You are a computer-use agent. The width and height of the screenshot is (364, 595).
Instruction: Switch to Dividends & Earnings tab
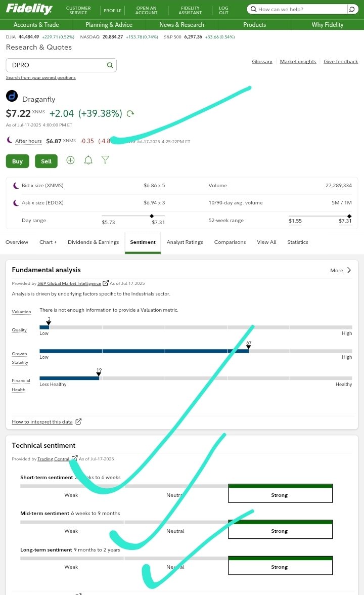pos(93,242)
